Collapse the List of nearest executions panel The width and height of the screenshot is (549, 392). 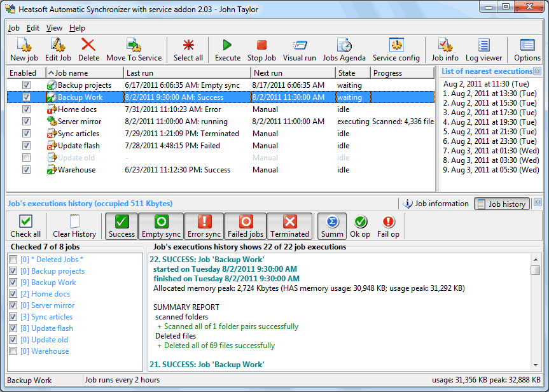pos(538,71)
